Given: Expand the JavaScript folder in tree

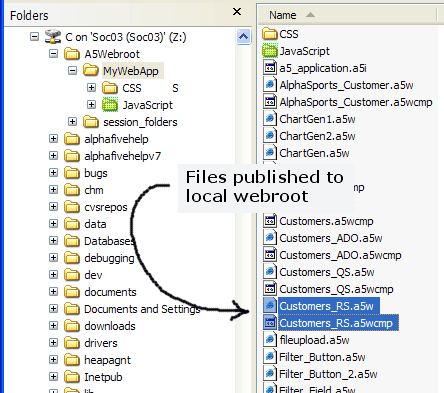Looking at the screenshot, I should tap(91, 104).
